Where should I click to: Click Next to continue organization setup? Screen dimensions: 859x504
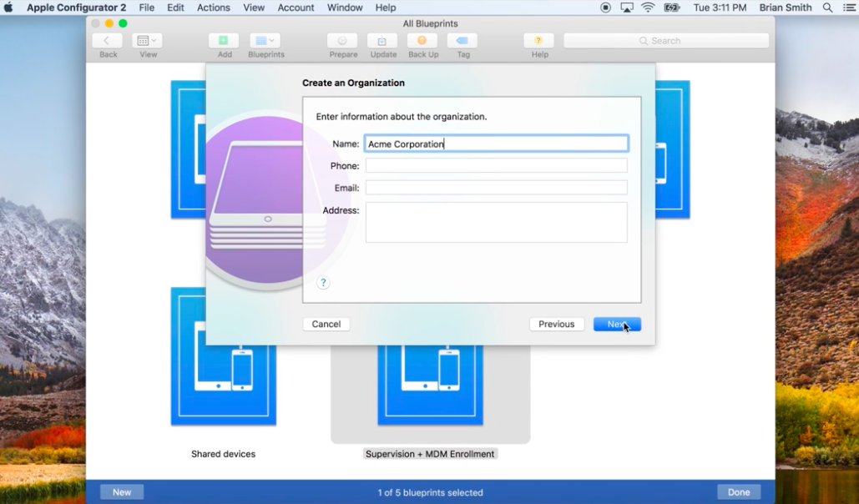[x=617, y=325]
